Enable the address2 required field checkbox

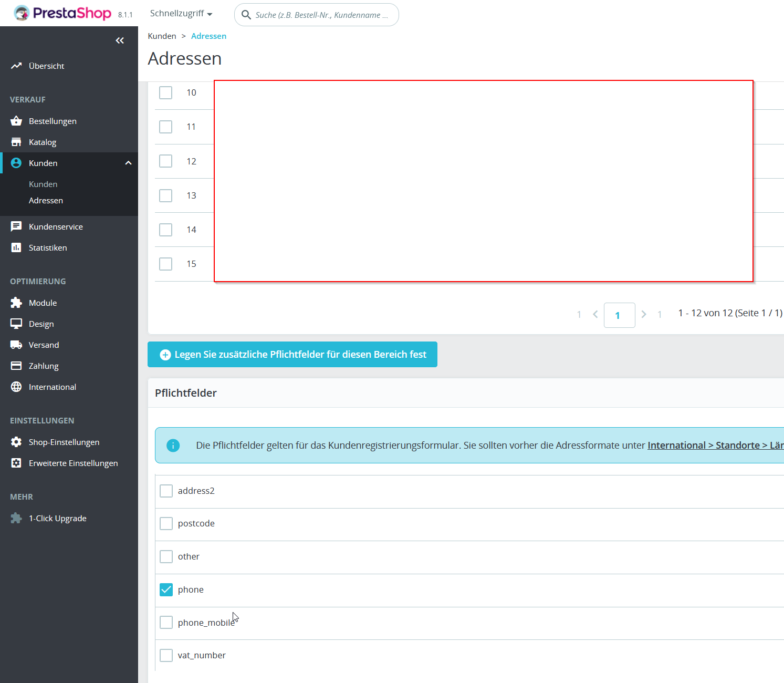tap(166, 491)
